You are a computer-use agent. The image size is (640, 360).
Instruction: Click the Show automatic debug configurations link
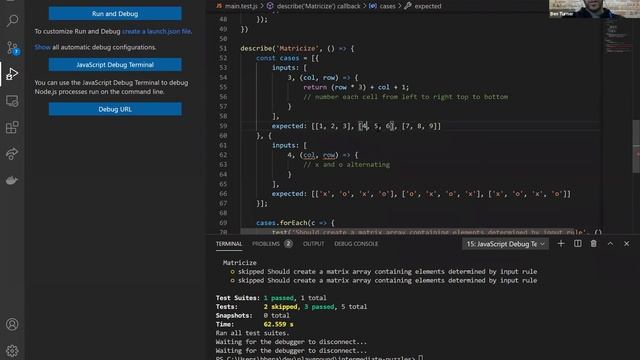click(x=42, y=47)
